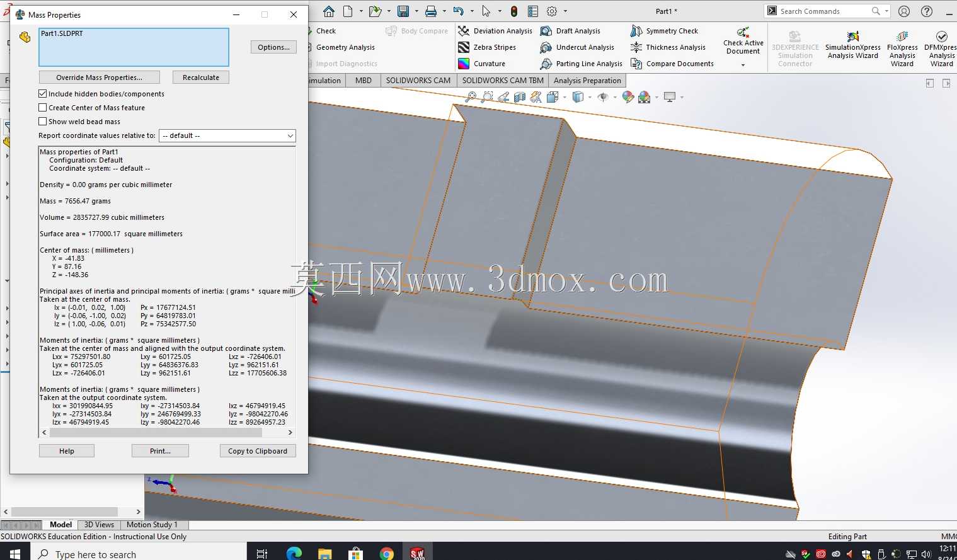Click Zoom to Area in view toolbar
Image resolution: width=957 pixels, height=560 pixels.
point(487,97)
